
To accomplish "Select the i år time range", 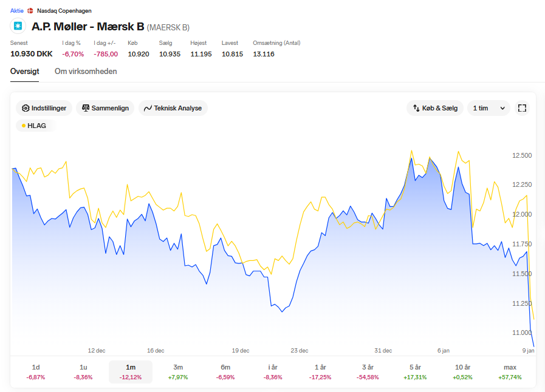I will pyautogui.click(x=273, y=372).
